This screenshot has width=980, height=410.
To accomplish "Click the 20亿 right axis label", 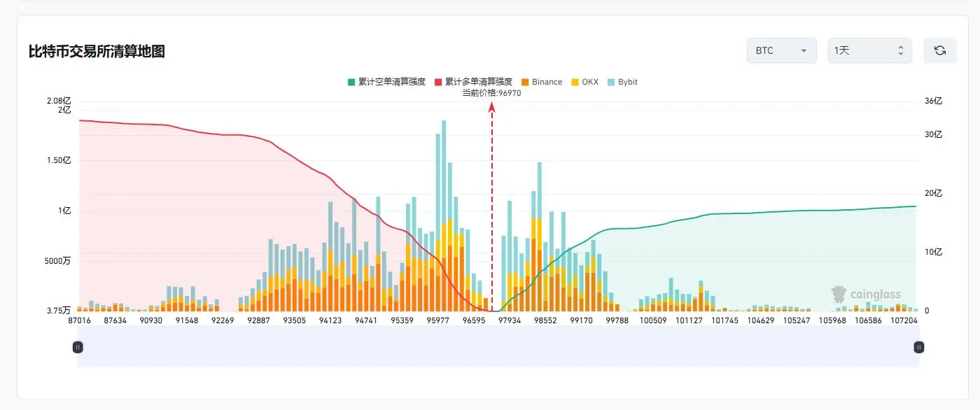I will pyautogui.click(x=934, y=193).
